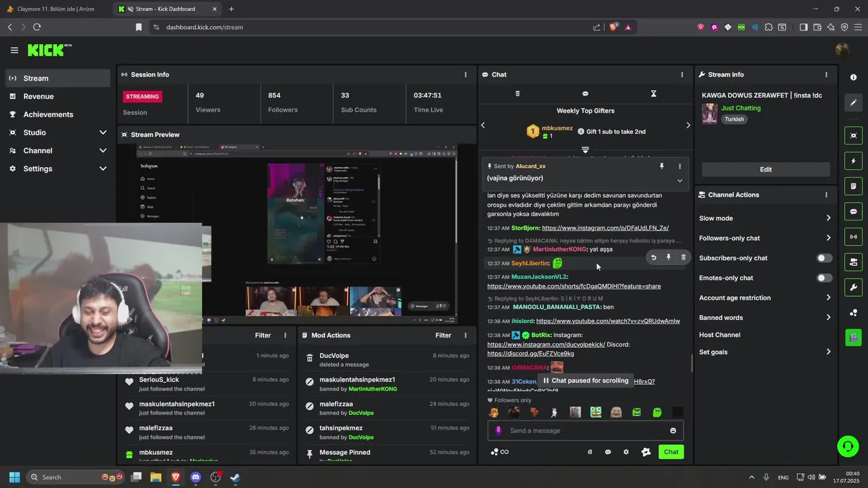The height and width of the screenshot is (488, 868).
Task: Open Discord from the taskbar
Action: click(196, 477)
